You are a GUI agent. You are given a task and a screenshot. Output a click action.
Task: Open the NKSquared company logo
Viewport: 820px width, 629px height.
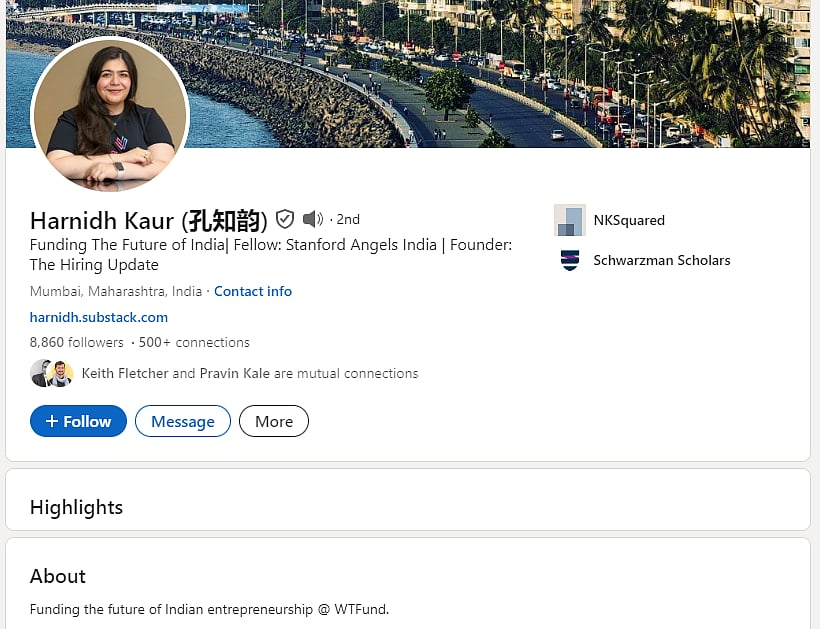(569, 220)
